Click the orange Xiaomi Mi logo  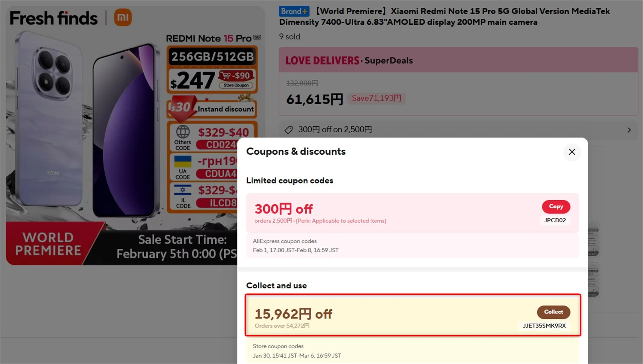pos(123,17)
